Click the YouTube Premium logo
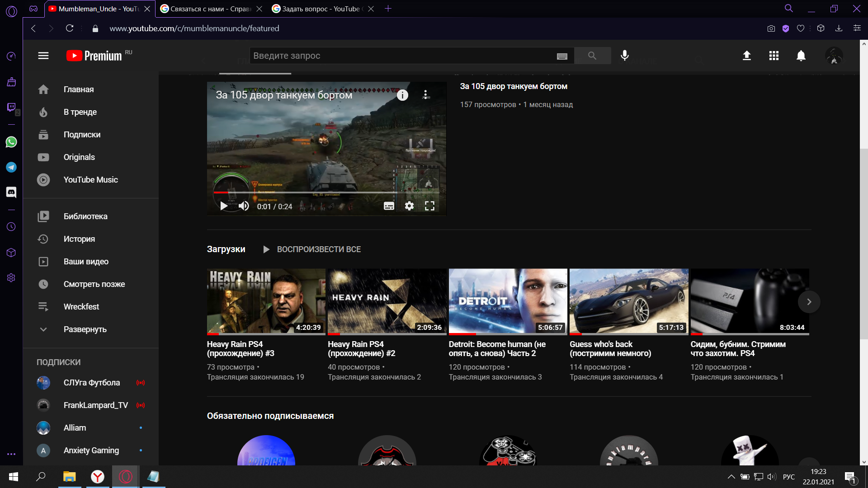868x488 pixels. (94, 56)
